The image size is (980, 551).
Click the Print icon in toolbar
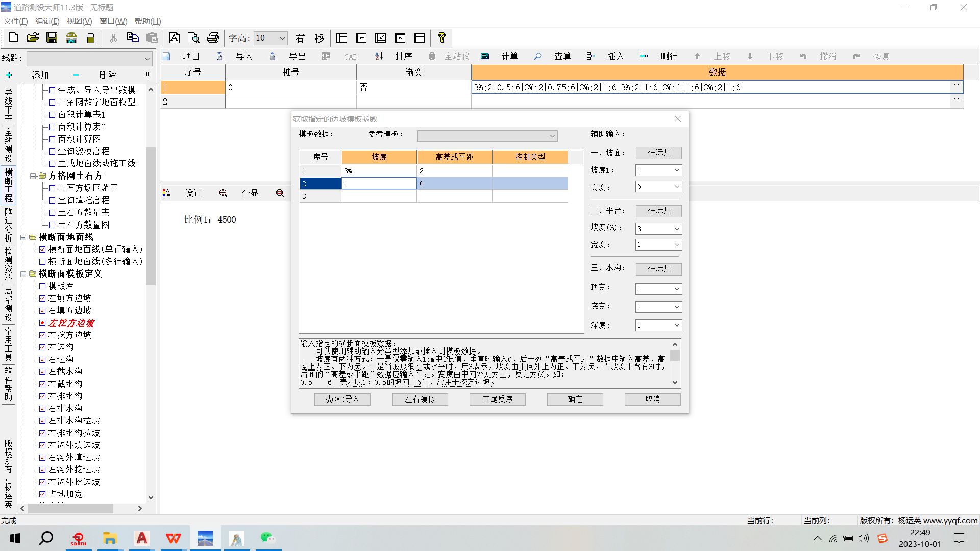tap(213, 38)
